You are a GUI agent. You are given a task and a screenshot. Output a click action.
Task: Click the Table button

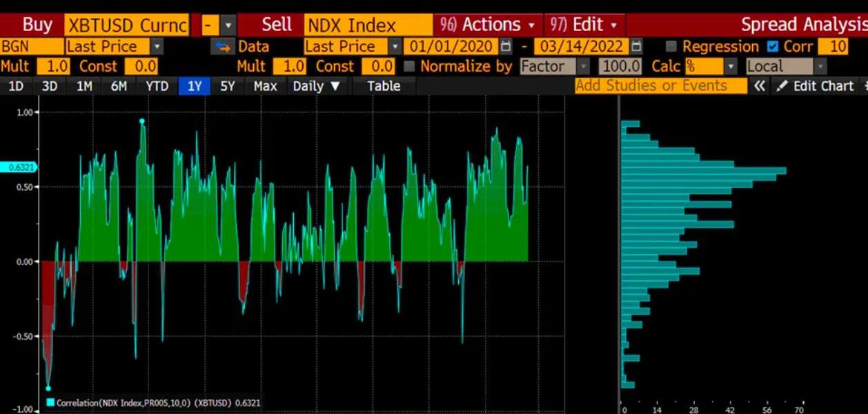383,86
